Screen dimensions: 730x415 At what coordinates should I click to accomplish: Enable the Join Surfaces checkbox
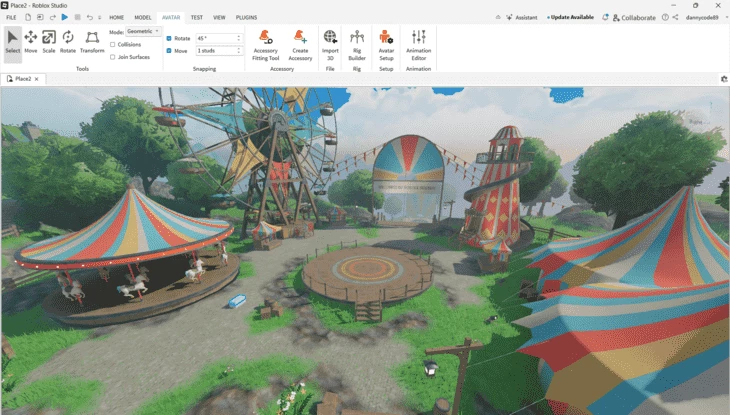pos(113,57)
